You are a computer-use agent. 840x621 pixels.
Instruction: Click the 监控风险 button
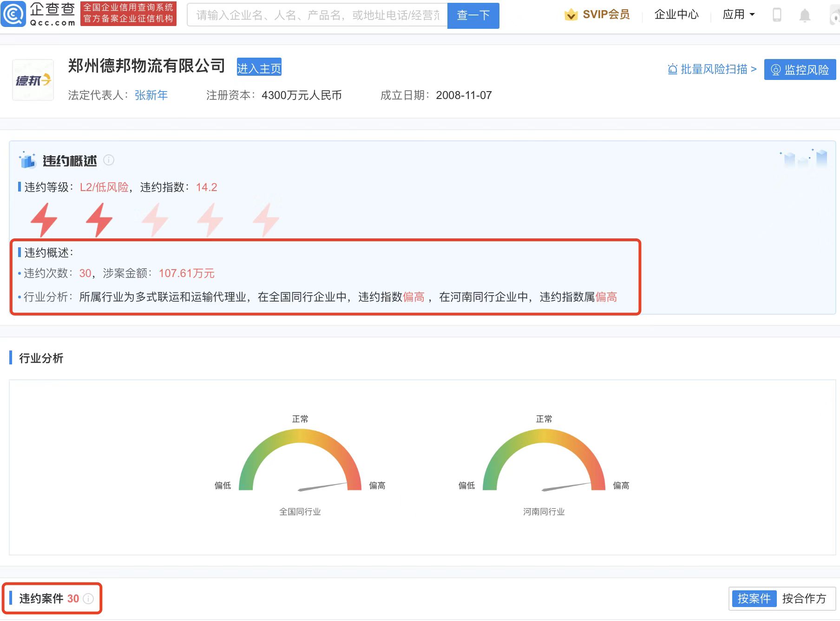point(800,70)
